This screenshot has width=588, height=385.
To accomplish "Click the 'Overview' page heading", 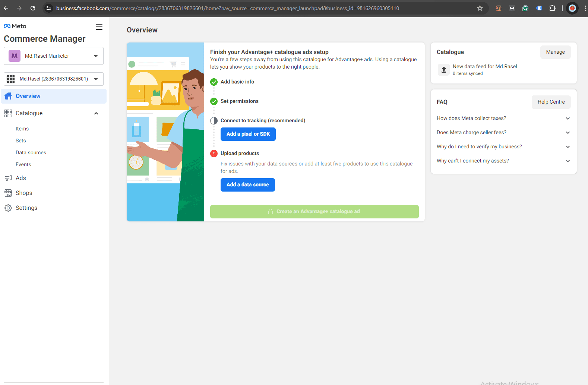I will coord(142,30).
